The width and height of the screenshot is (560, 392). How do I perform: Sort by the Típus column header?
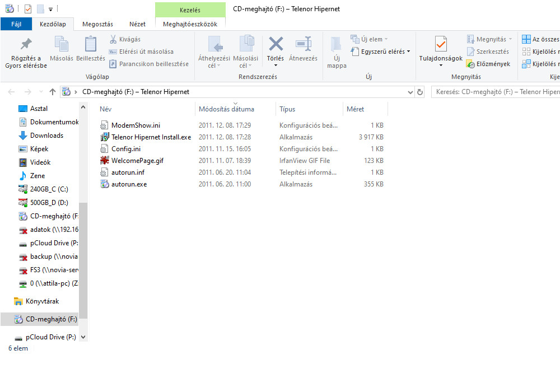[287, 109]
